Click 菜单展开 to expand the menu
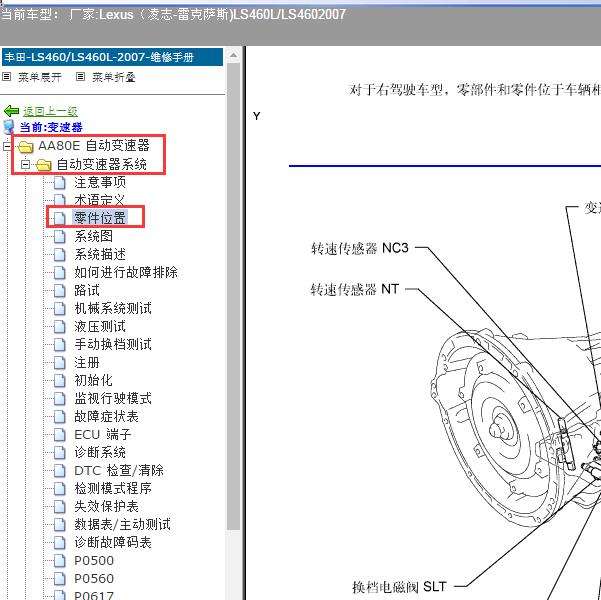The width and height of the screenshot is (601, 600). tap(39, 77)
